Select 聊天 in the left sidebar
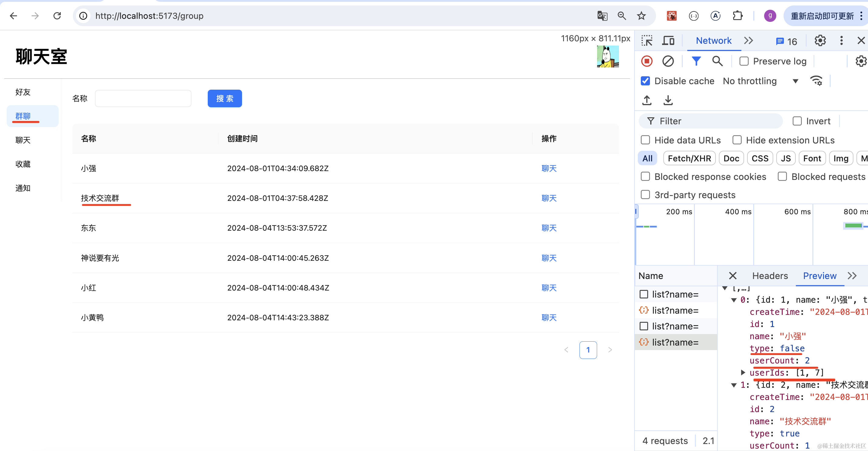 [23, 140]
